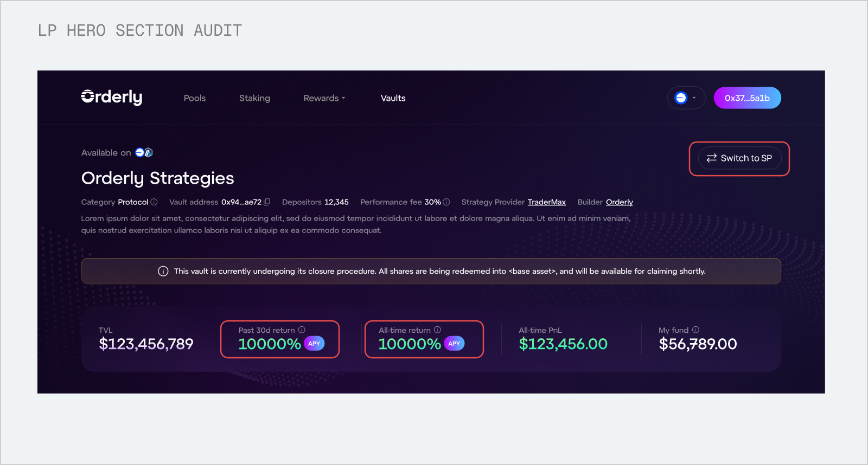The width and height of the screenshot is (868, 465).
Task: Copy the vault address
Action: [x=267, y=202]
